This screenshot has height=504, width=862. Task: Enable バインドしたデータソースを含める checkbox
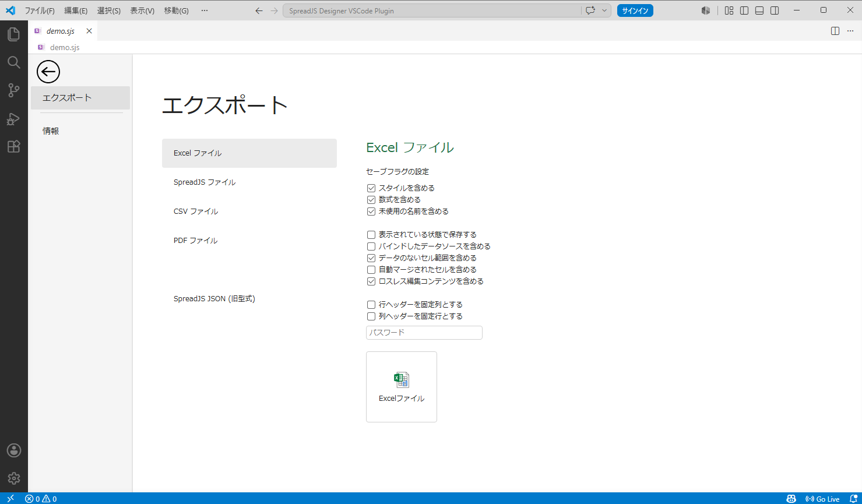click(x=371, y=246)
